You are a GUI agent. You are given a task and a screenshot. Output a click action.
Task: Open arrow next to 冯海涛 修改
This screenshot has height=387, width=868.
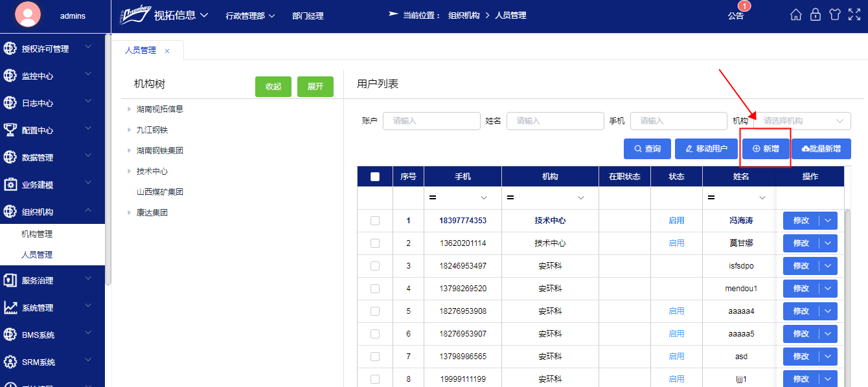click(x=828, y=221)
